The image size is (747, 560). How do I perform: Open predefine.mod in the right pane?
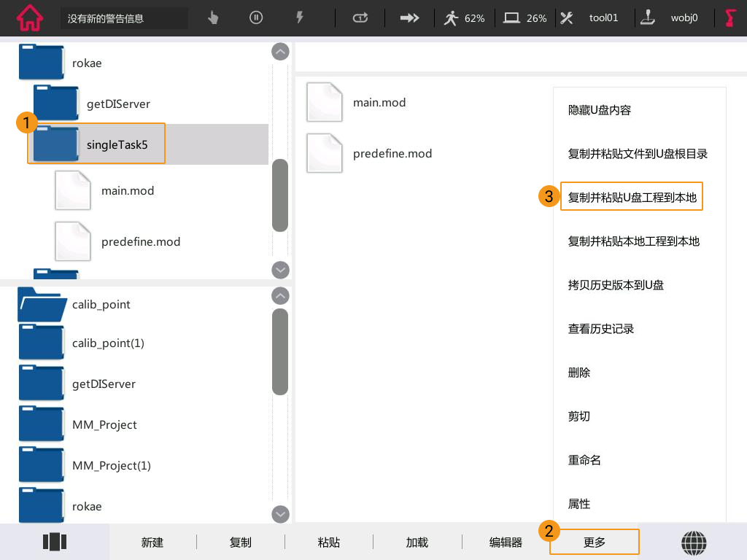392,154
